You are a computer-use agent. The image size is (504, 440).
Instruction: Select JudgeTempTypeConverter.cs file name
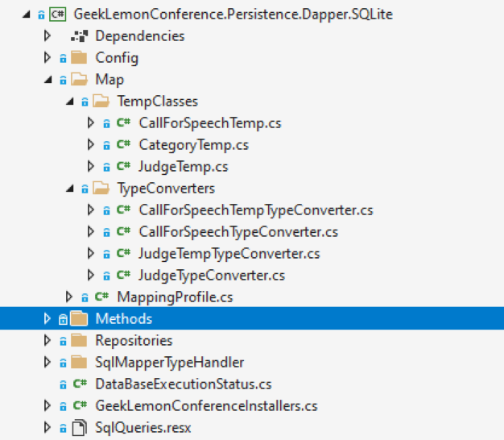229,254
